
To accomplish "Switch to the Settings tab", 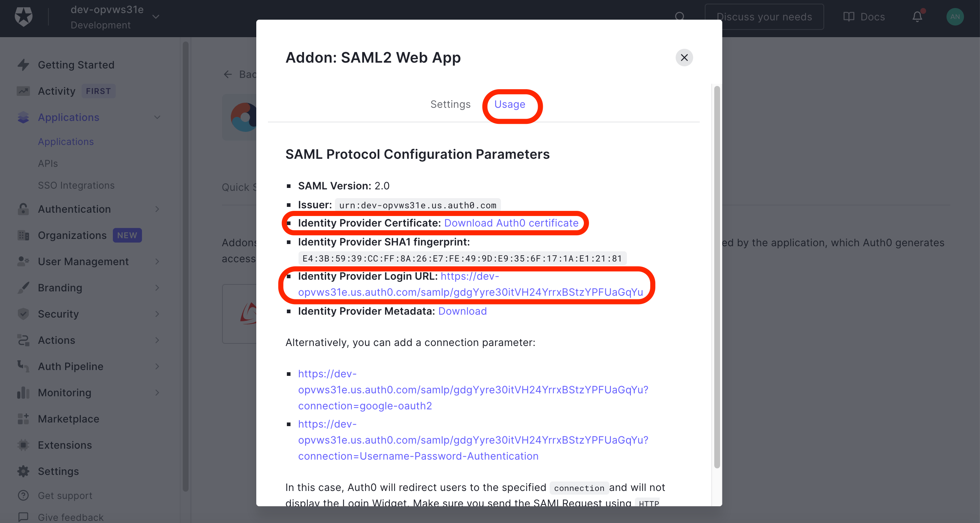I will click(450, 104).
